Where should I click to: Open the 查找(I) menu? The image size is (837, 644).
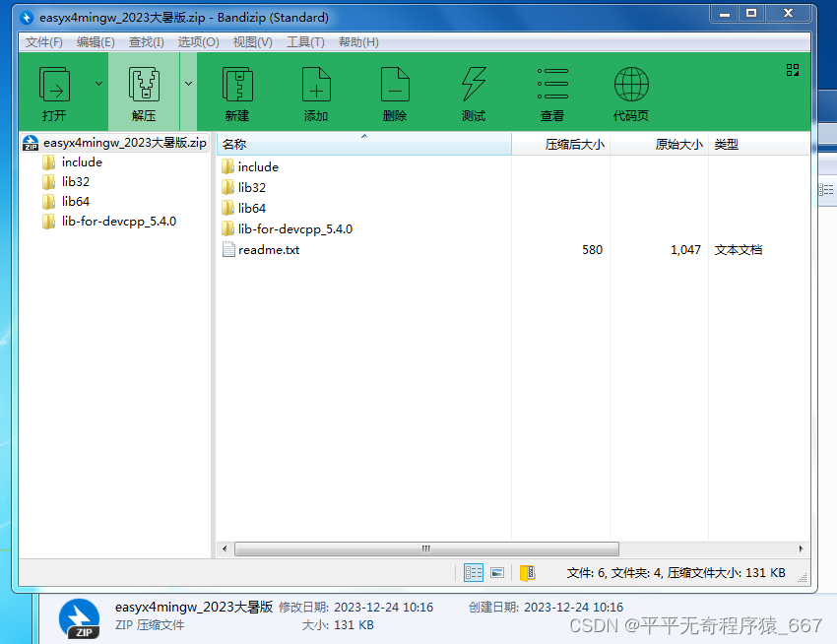click(147, 42)
